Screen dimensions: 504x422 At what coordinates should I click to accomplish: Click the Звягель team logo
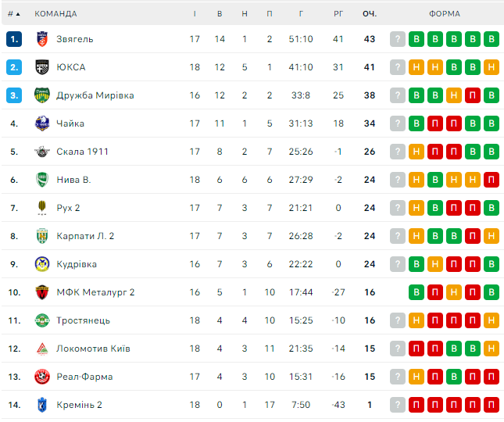point(42,39)
